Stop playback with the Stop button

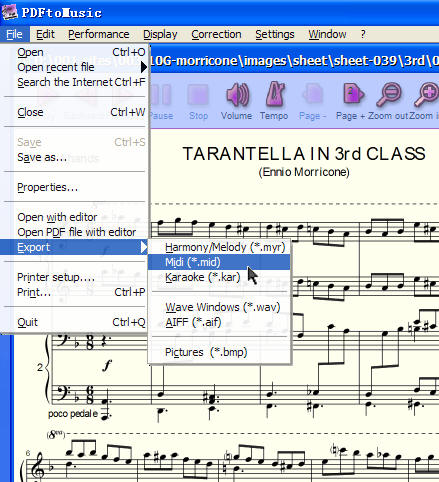pyautogui.click(x=198, y=101)
